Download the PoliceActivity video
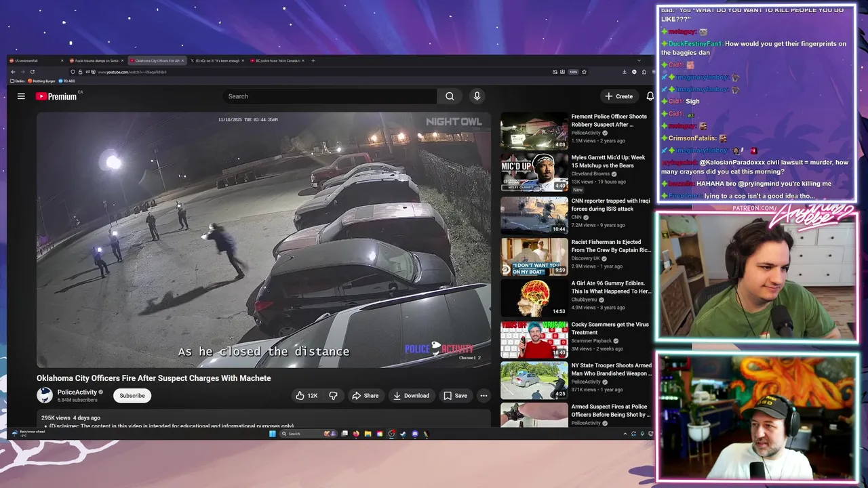868x488 pixels. pyautogui.click(x=411, y=396)
